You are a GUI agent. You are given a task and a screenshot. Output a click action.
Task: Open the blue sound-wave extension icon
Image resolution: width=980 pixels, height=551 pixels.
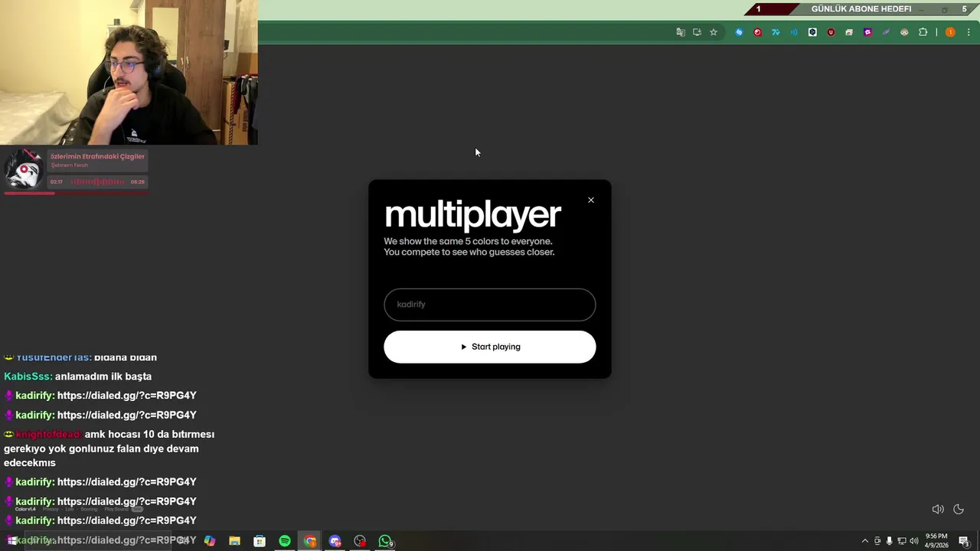point(794,32)
